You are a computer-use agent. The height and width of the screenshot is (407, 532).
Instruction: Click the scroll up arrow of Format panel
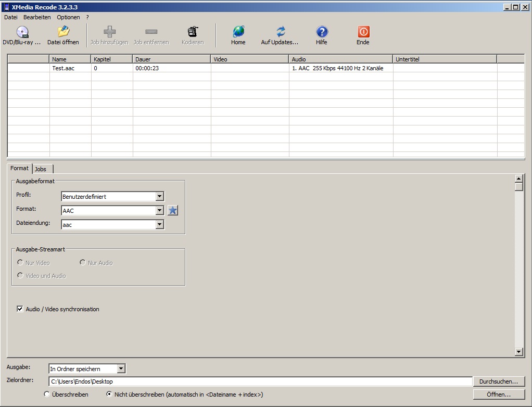518,179
